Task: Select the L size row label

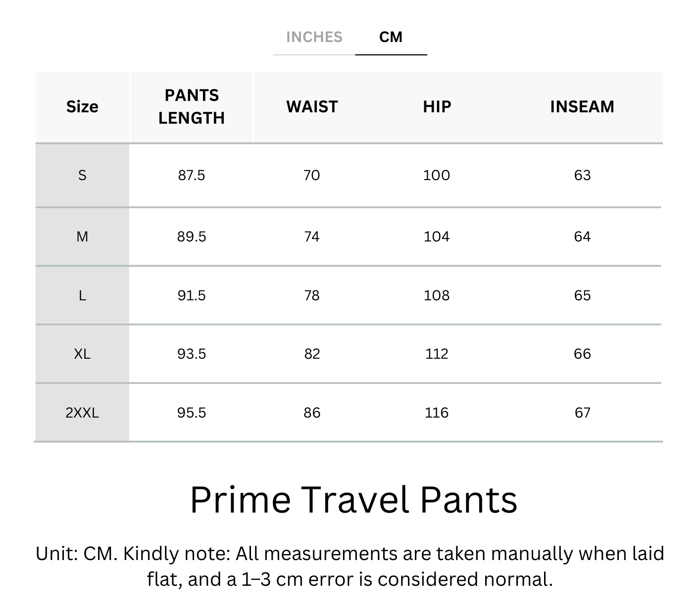Action: 82,295
